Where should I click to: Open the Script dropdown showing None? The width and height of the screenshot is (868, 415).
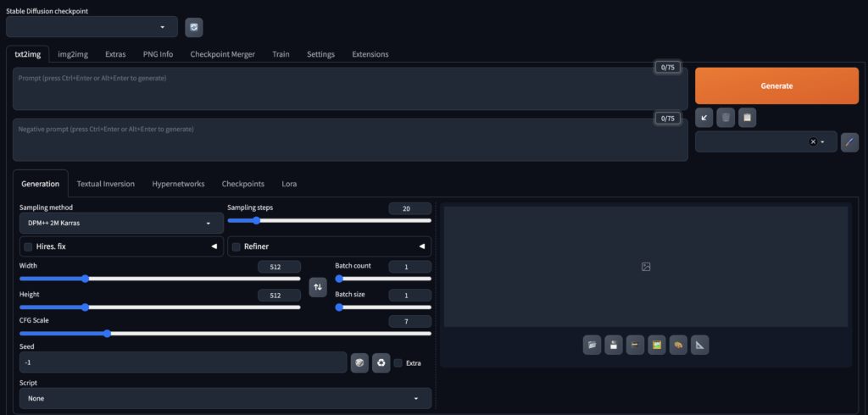click(x=225, y=398)
